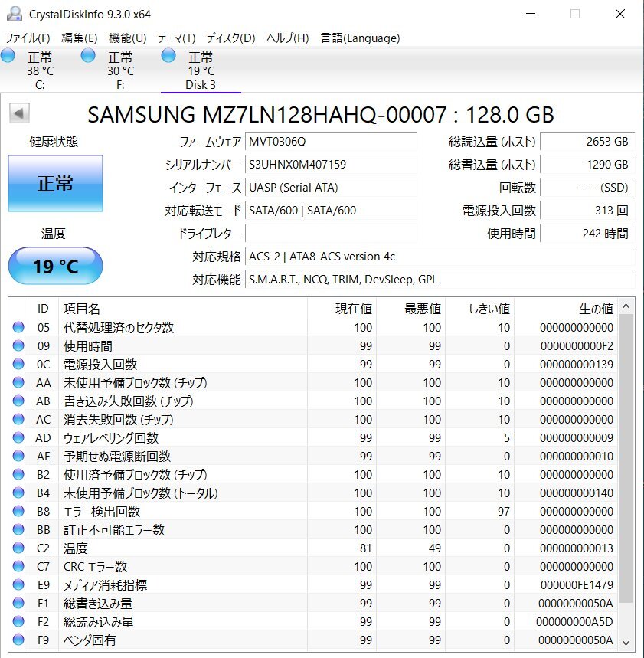Click the empty drive letter field
This screenshot has width=644, height=658.
click(331, 234)
